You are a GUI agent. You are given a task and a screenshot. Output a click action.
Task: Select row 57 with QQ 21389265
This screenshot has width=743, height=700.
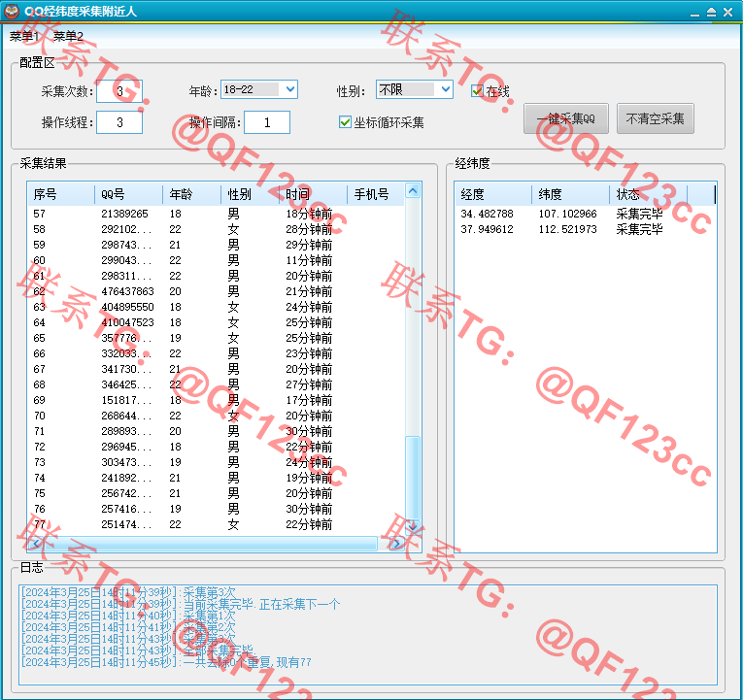click(x=216, y=214)
